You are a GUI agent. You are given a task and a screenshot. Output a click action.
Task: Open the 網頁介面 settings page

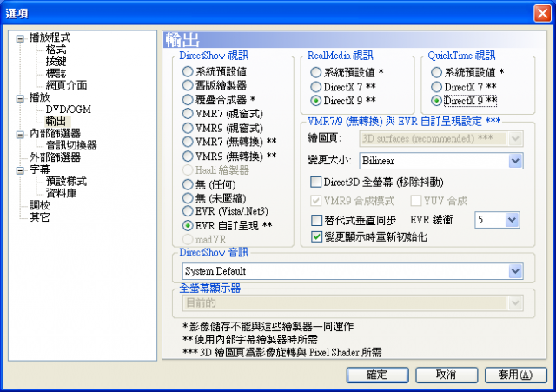66,85
